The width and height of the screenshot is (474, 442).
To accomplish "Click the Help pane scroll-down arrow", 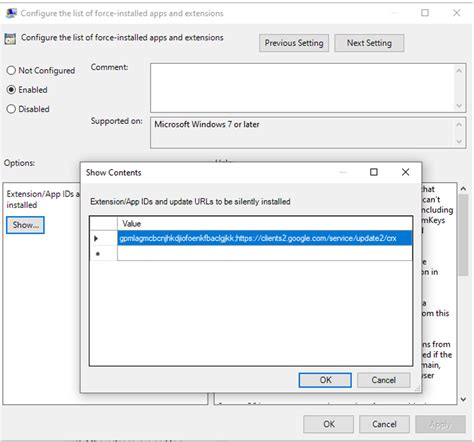I will click(463, 399).
